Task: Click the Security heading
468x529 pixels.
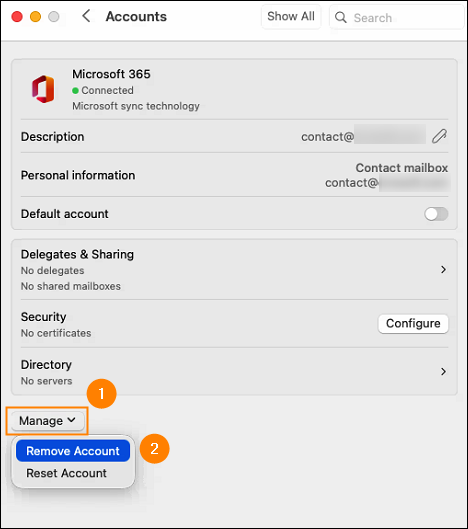Action: click(x=44, y=317)
